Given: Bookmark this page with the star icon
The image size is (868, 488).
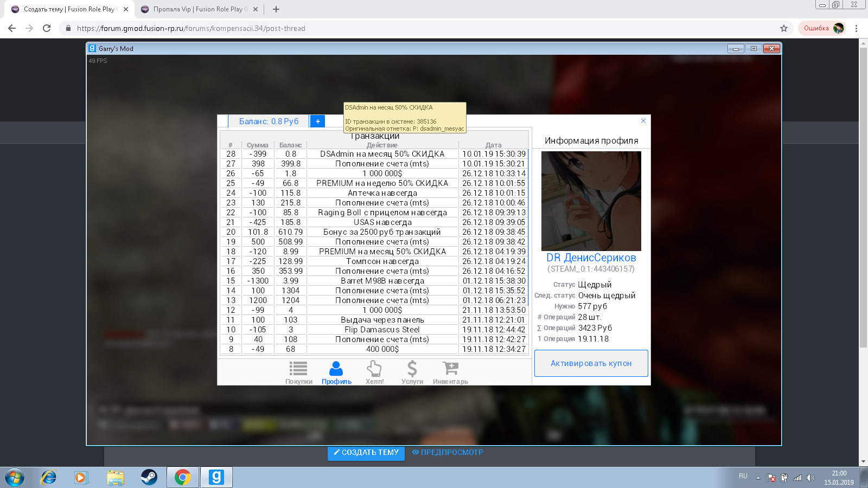Looking at the screenshot, I should 783,28.
